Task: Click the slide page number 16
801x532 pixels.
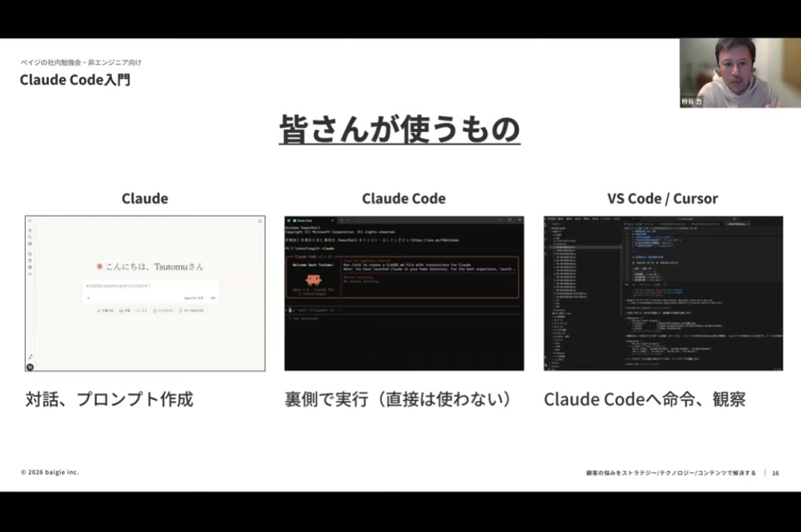Action: pos(775,473)
